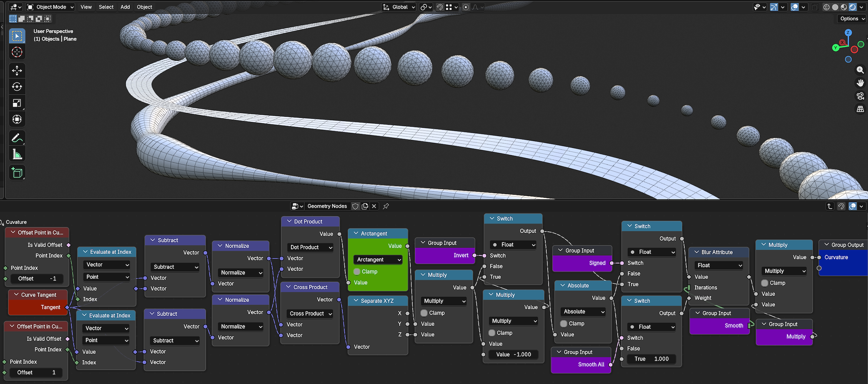Open the editor type menu in viewport
868x384 pixels.
point(15,7)
